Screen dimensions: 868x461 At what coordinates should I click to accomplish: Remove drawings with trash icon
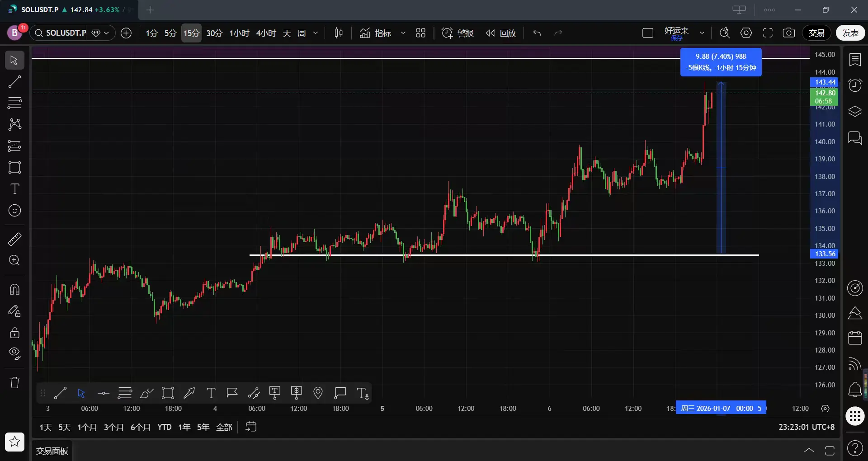[x=14, y=382]
